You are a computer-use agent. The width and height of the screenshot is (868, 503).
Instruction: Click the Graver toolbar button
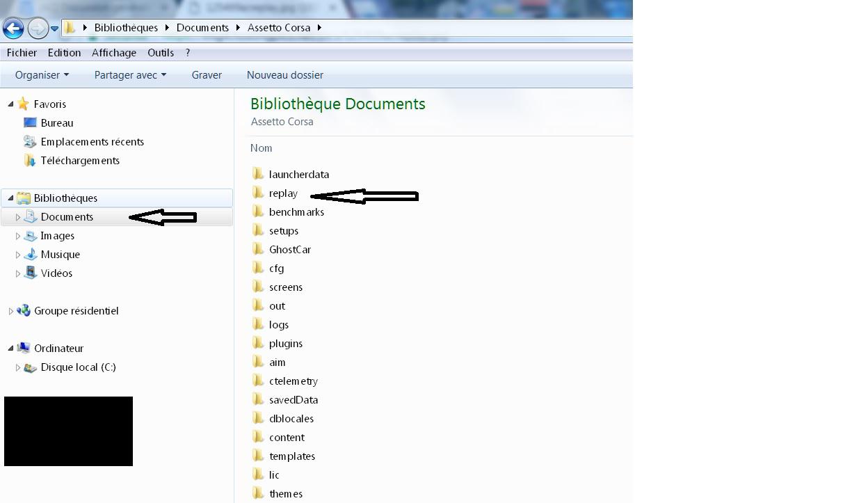tap(207, 75)
